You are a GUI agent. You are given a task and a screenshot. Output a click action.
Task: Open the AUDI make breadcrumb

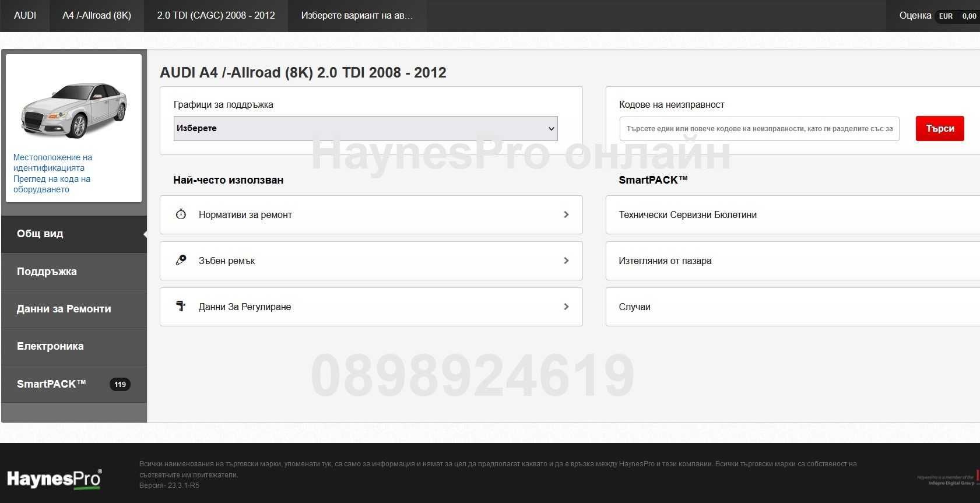pyautogui.click(x=25, y=16)
